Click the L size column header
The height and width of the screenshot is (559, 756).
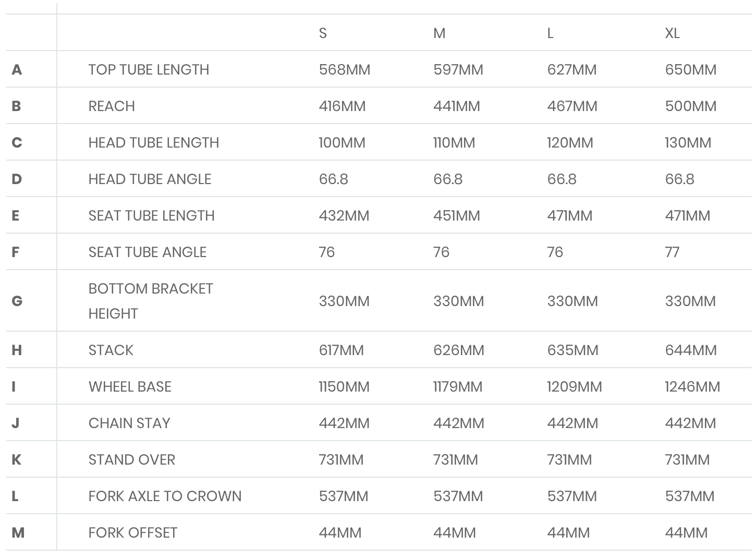click(x=550, y=33)
